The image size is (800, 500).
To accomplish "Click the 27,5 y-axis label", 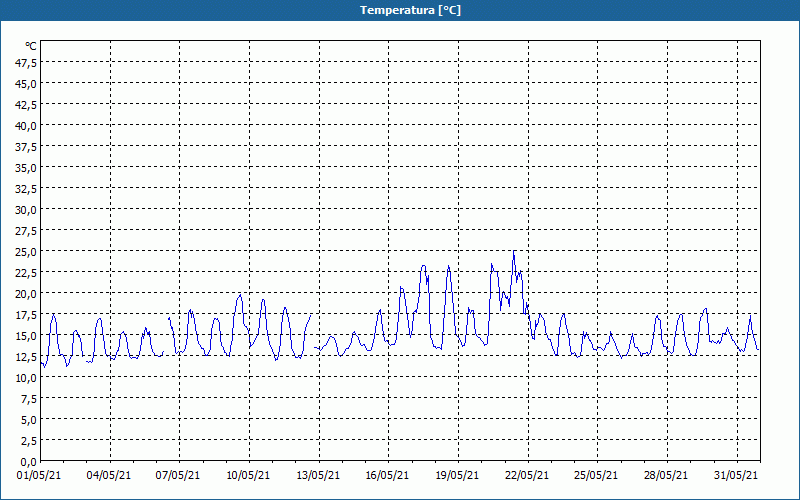I will (x=27, y=231).
